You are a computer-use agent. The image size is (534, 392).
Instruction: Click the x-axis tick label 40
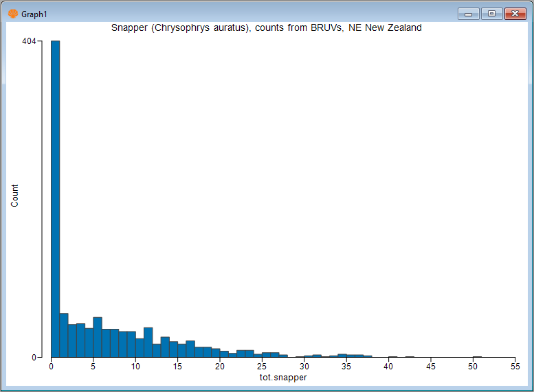388,367
